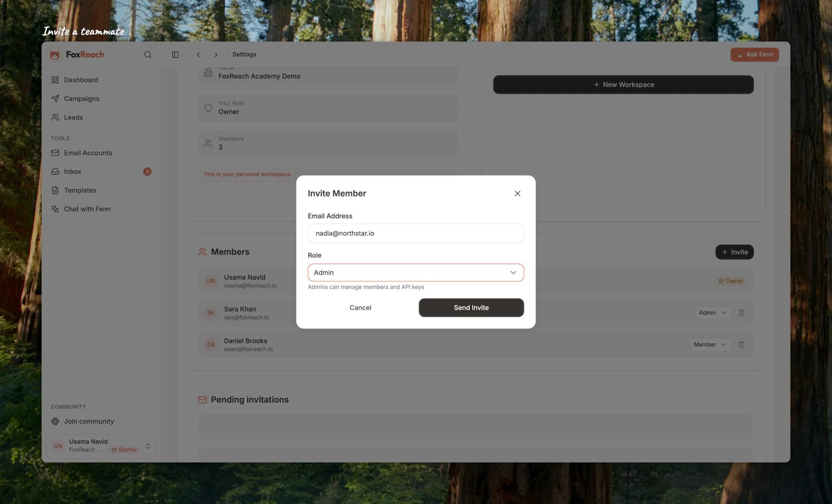Click the workspace Name building icon
The width and height of the screenshot is (832, 504).
click(208, 72)
